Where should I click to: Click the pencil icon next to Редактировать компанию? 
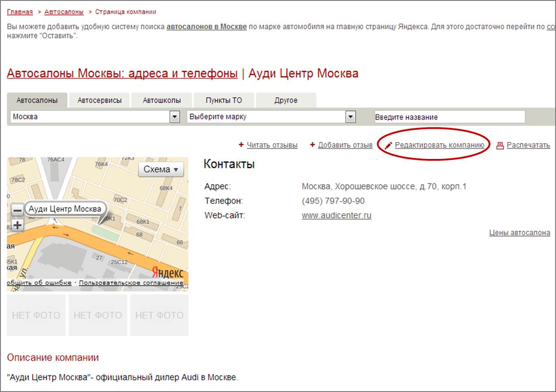[388, 145]
